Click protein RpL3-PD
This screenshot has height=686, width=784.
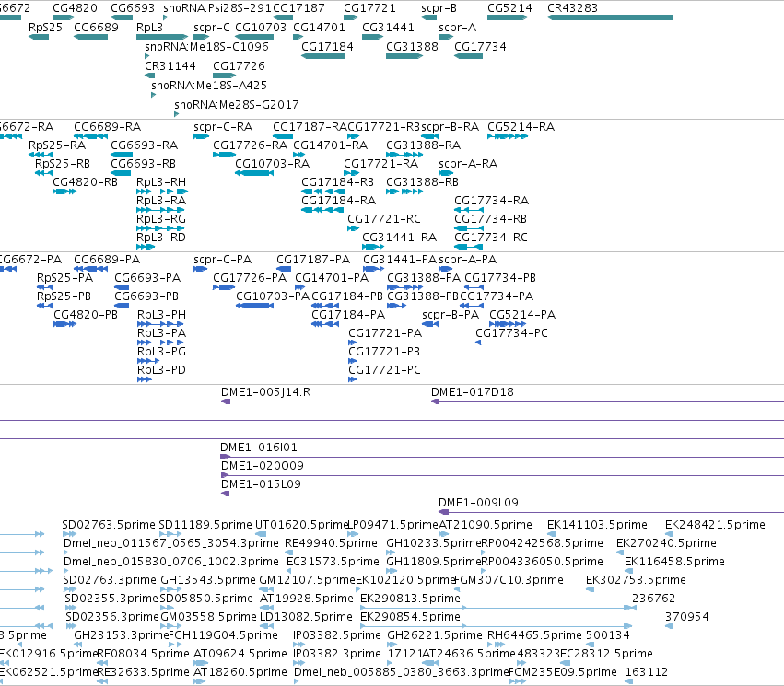click(145, 379)
